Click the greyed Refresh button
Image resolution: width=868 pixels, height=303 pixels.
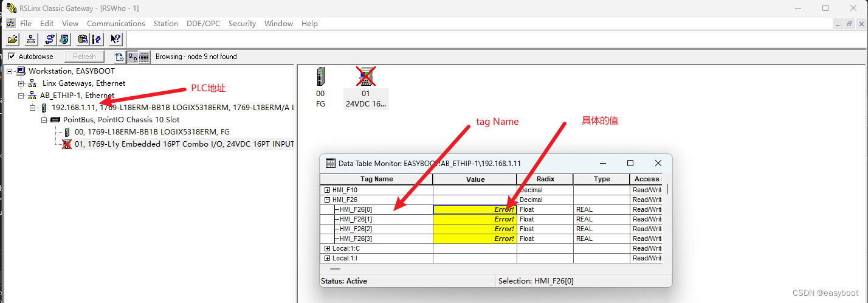tap(84, 57)
